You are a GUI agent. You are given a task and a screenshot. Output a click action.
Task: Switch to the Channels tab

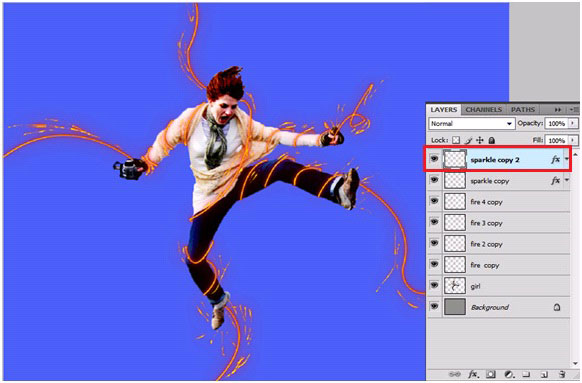(x=483, y=110)
